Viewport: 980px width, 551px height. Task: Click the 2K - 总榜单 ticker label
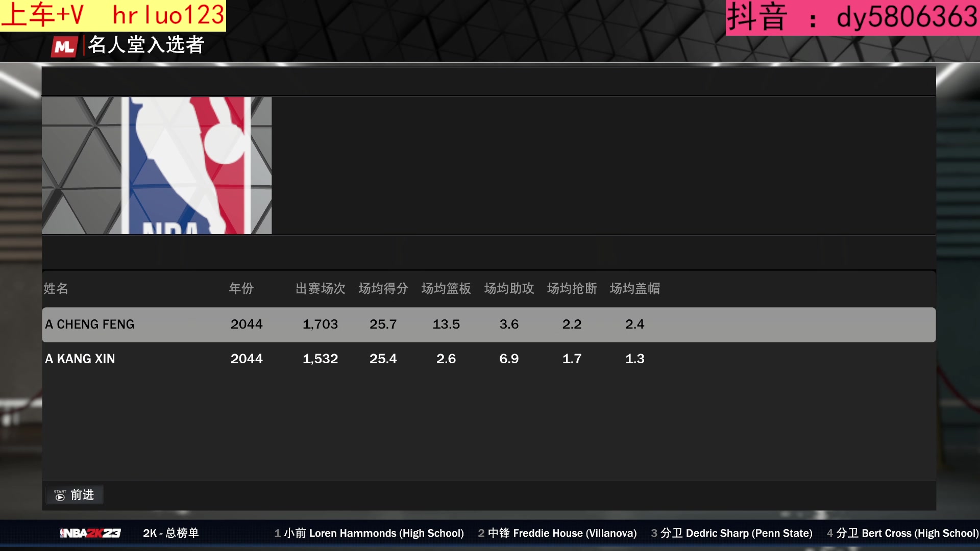(171, 533)
